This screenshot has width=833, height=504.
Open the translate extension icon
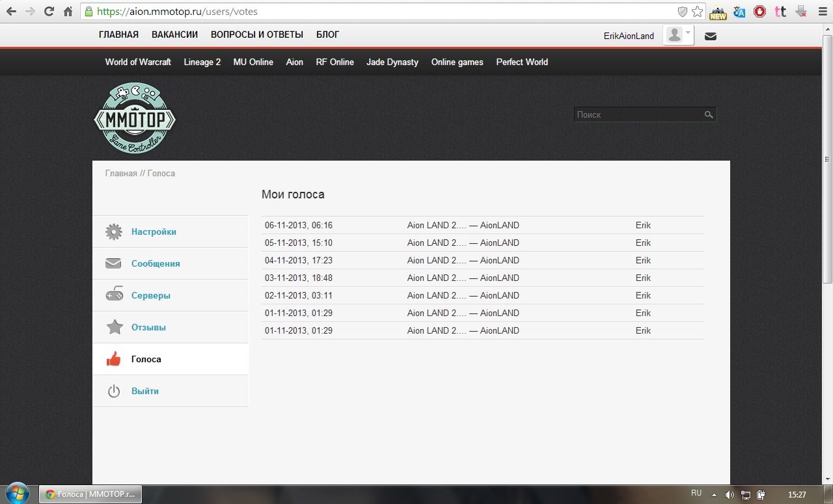[x=739, y=12]
